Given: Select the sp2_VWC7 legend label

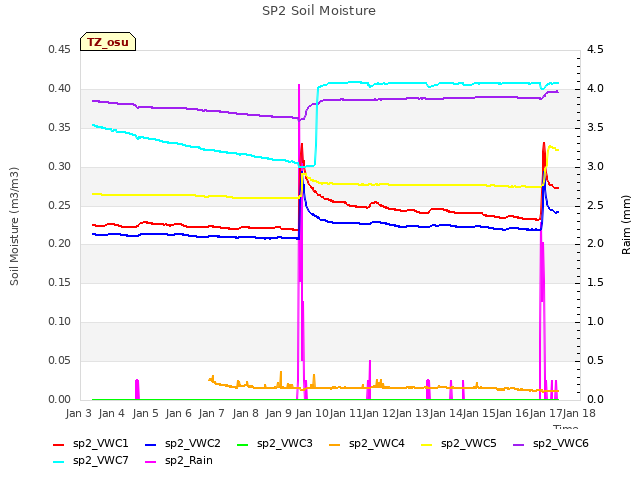Looking at the screenshot, I should click(x=100, y=461).
